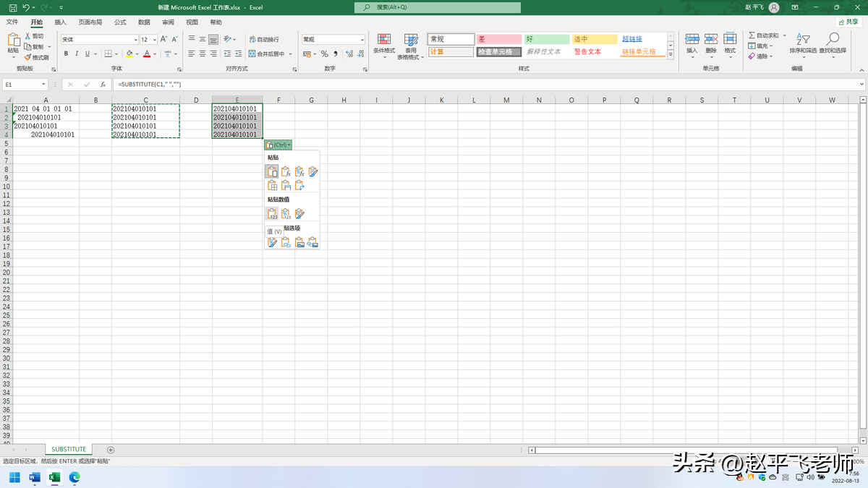
Task: Click the Increase Decimal button
Action: 348,53
